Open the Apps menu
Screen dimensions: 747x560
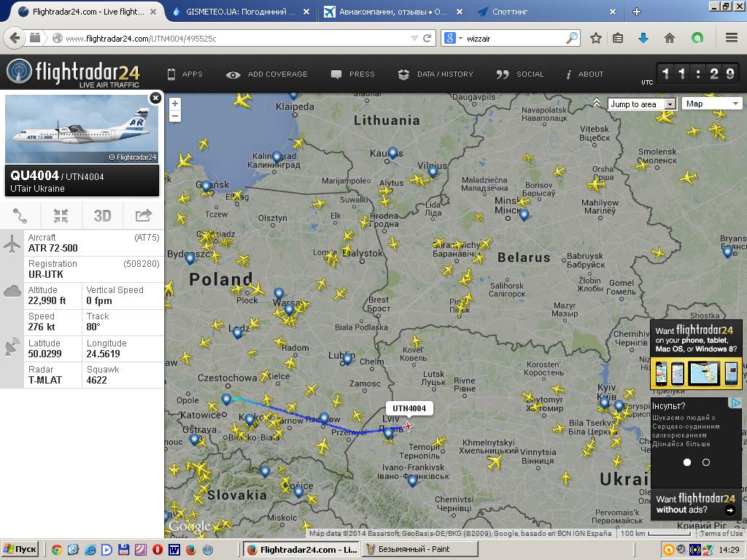point(185,74)
